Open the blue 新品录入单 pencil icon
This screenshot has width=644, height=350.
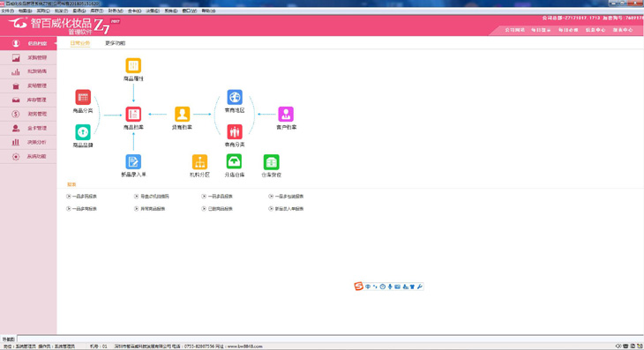[133, 161]
